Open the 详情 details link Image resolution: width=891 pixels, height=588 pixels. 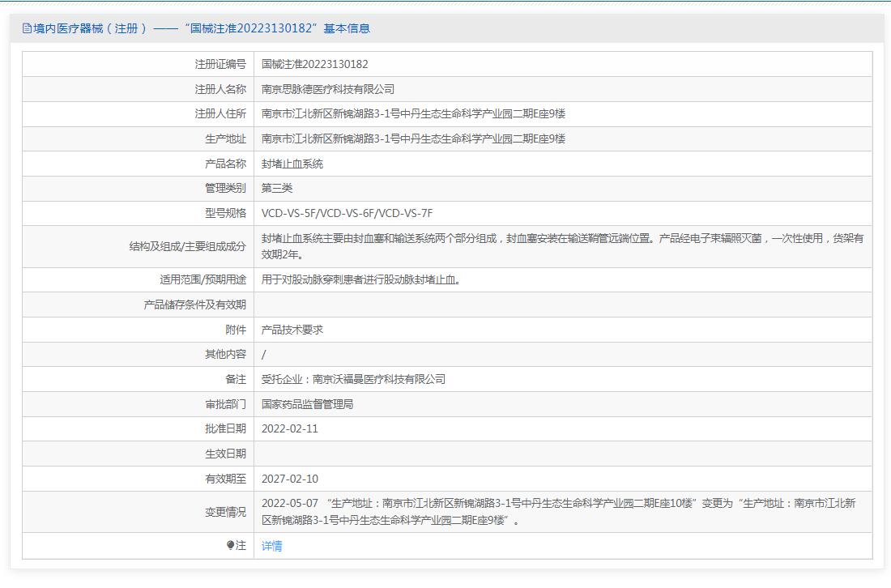(x=272, y=546)
